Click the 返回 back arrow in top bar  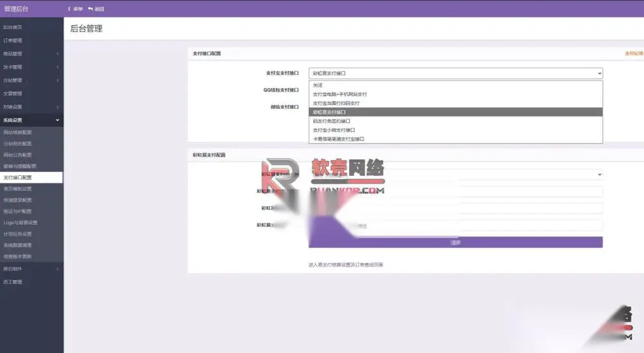[x=96, y=9]
